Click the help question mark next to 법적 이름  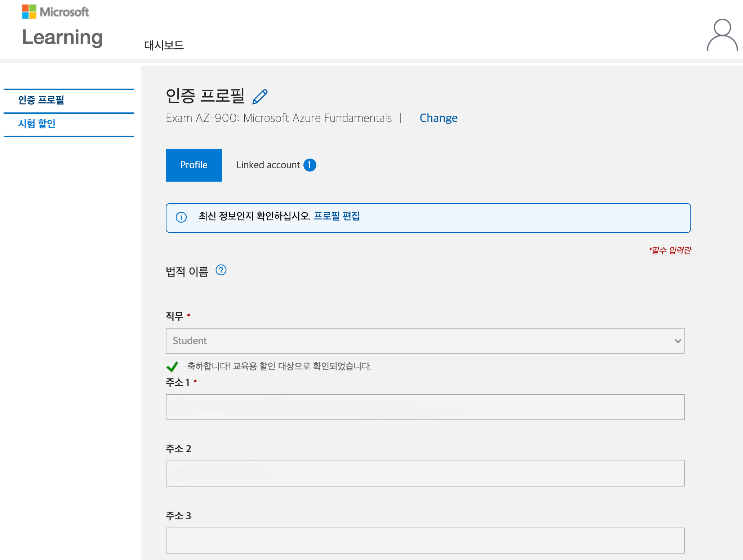[x=221, y=270]
